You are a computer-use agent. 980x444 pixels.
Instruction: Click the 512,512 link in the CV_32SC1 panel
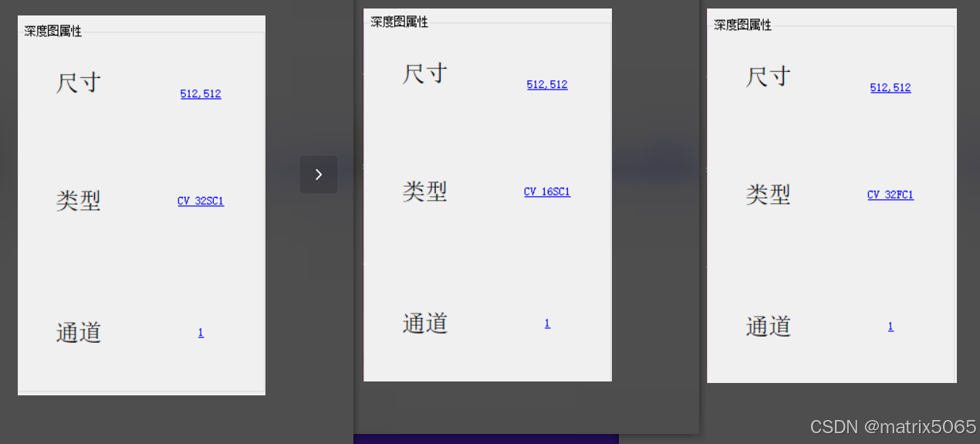pyautogui.click(x=201, y=93)
